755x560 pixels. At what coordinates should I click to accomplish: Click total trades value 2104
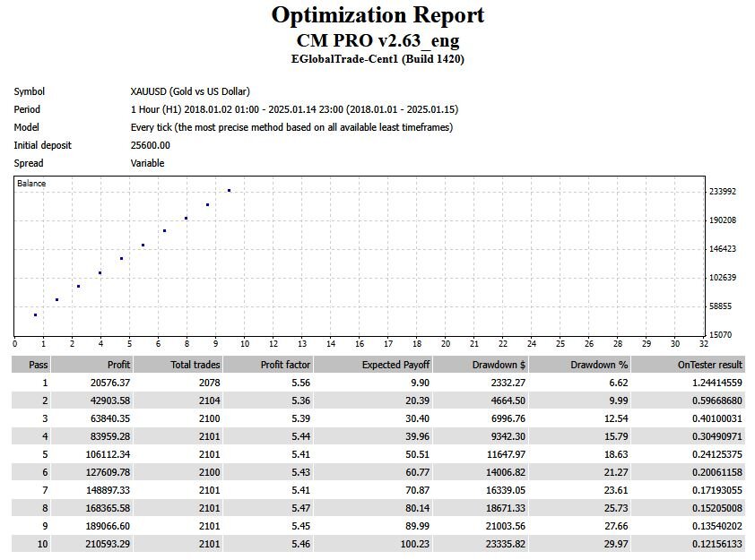coord(210,401)
